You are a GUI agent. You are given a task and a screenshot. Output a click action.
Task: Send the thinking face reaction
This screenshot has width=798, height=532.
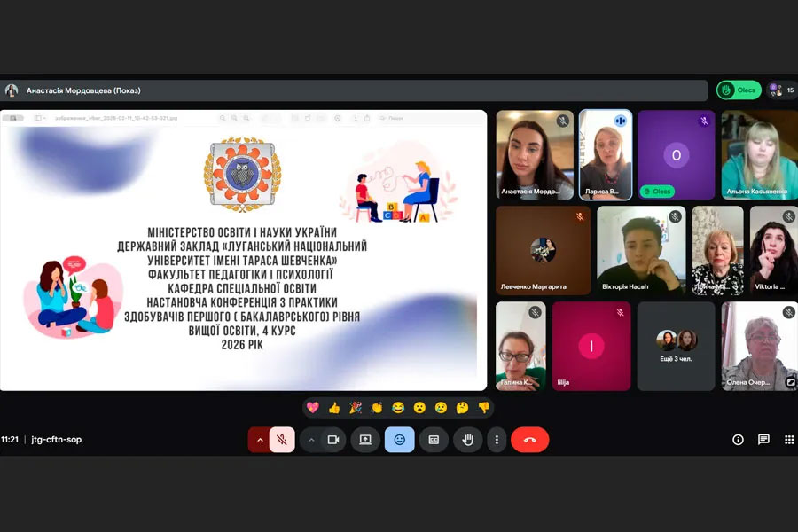tap(462, 407)
